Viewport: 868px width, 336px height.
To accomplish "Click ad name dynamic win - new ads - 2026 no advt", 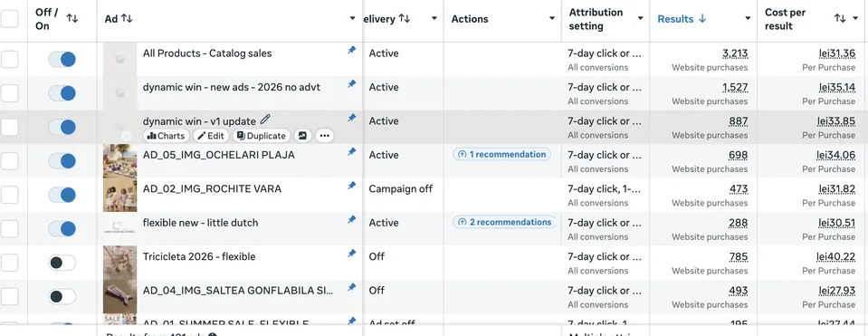I will click(x=232, y=88).
